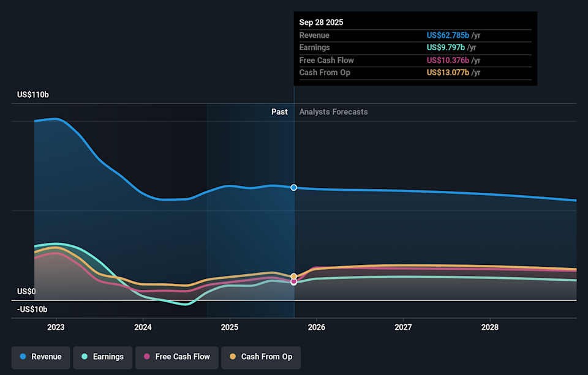Toggle the Free Cash Flow series visibility

pos(176,357)
